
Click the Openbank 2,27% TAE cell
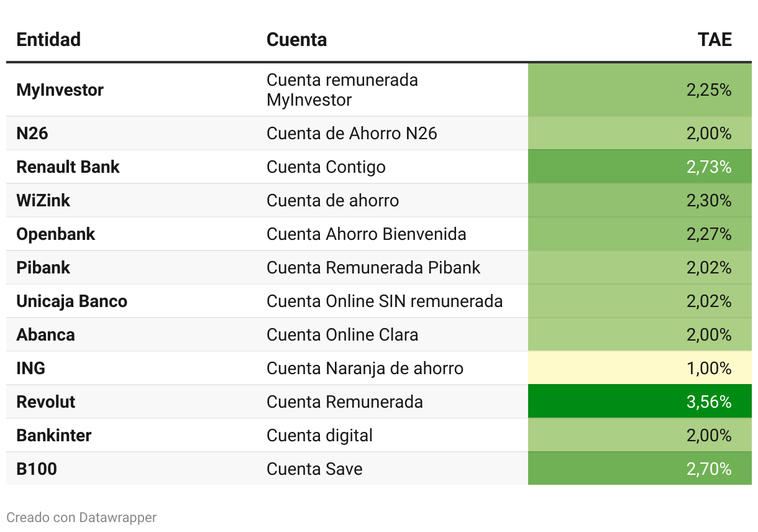point(640,234)
